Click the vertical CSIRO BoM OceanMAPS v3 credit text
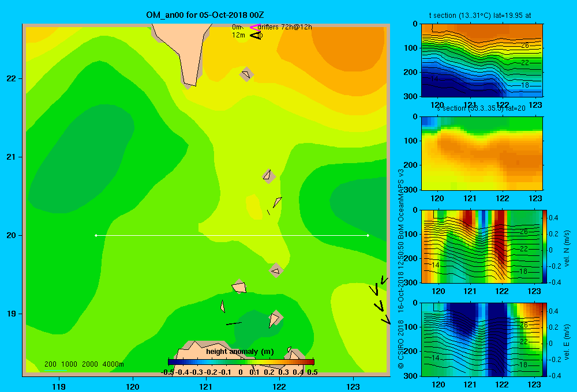The height and width of the screenshot is (392, 577). click(x=401, y=269)
